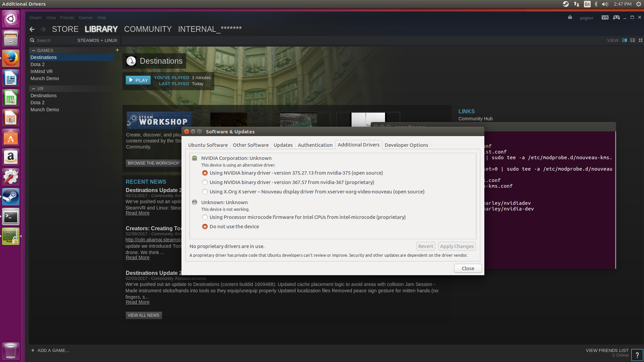Switch library to grid view

pyautogui.click(x=640, y=40)
